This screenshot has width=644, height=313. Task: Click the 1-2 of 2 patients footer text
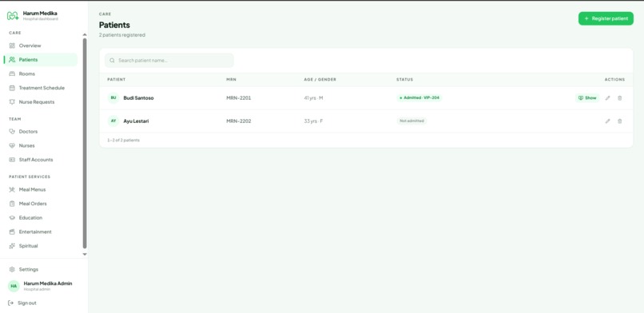[123, 141]
